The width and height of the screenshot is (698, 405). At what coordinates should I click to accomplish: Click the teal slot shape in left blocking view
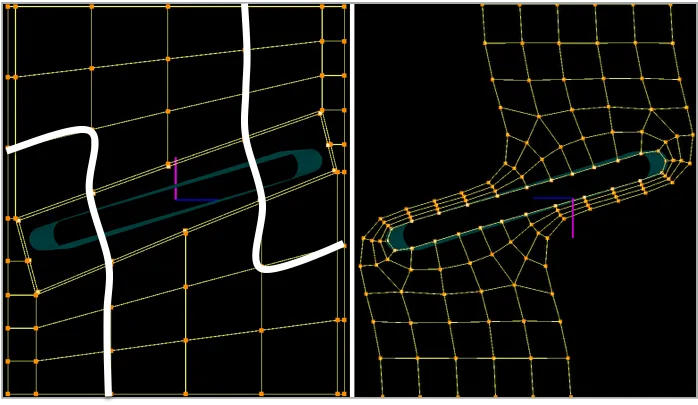point(175,199)
